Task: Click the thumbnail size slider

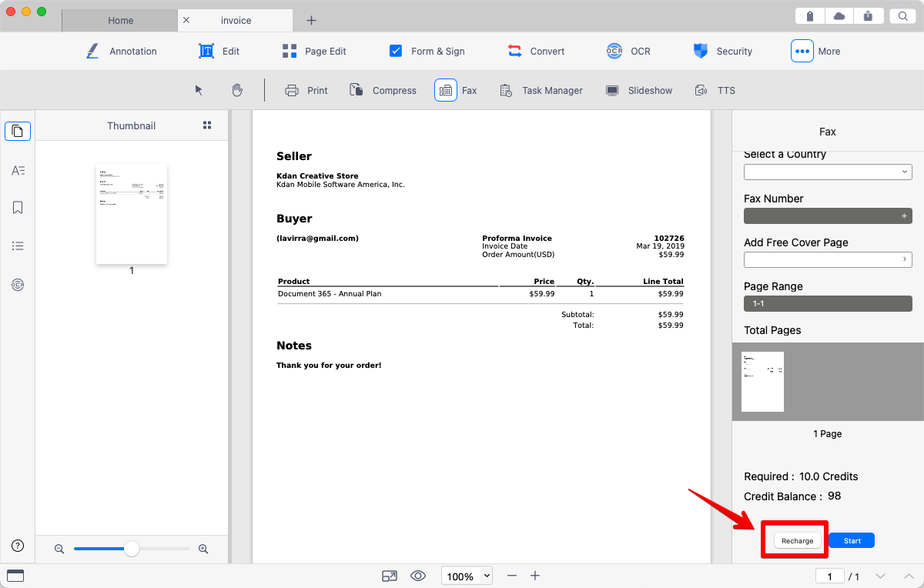Action: 132,549
